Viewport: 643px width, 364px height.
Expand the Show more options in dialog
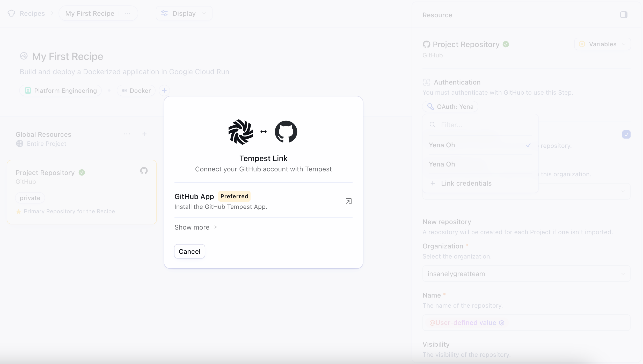tap(196, 227)
